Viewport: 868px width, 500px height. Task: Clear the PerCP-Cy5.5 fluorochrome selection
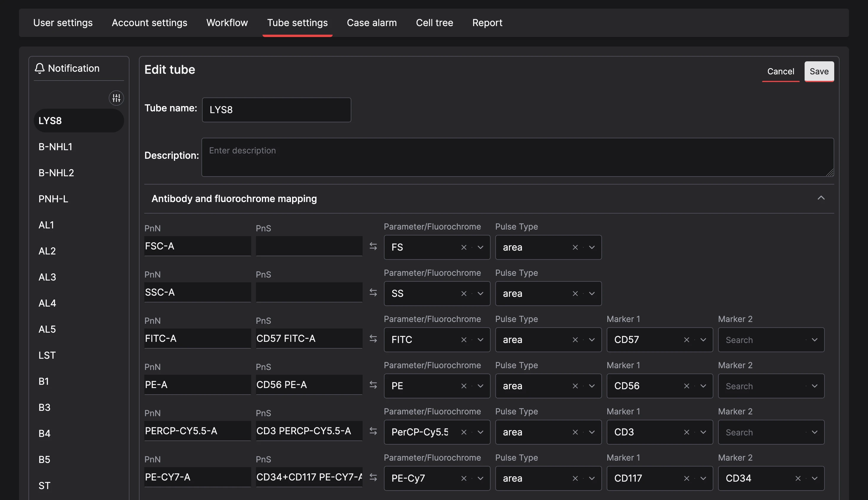coord(464,432)
